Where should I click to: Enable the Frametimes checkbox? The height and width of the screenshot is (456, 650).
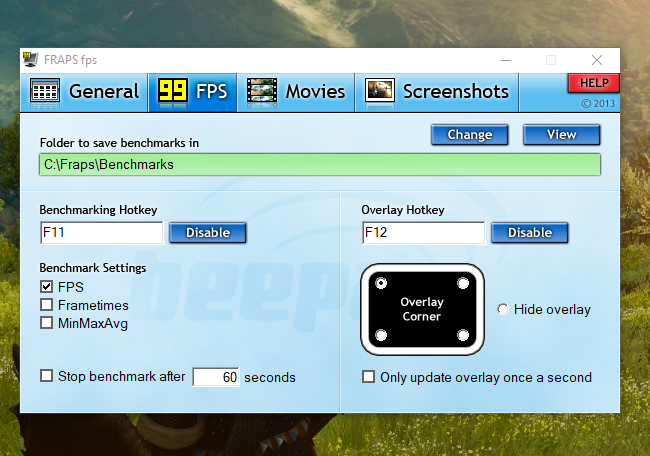click(46, 305)
